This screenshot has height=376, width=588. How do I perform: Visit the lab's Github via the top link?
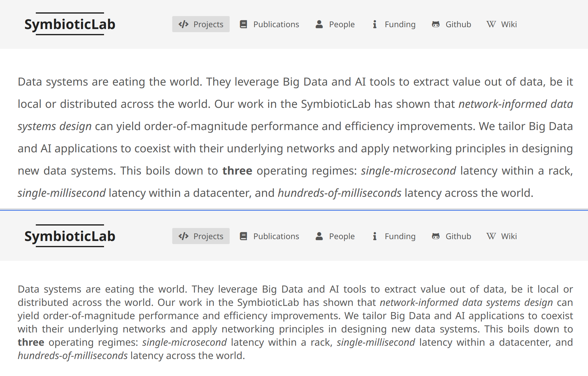(458, 24)
